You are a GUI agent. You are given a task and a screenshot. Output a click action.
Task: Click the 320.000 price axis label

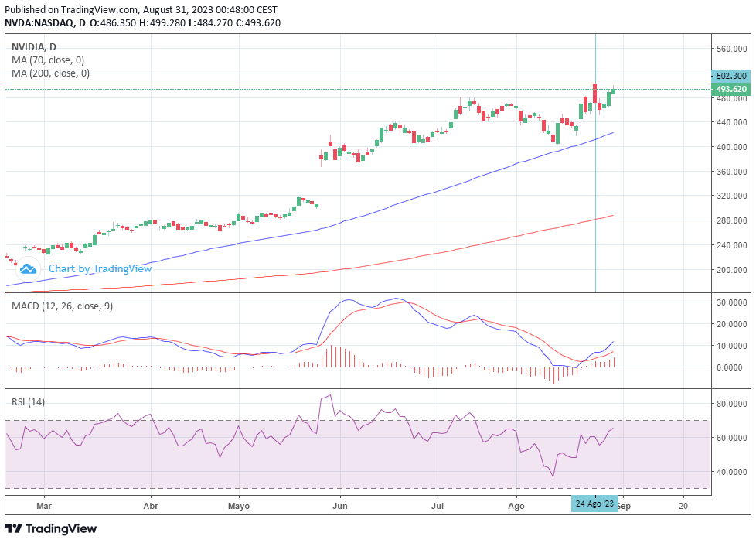(x=731, y=196)
